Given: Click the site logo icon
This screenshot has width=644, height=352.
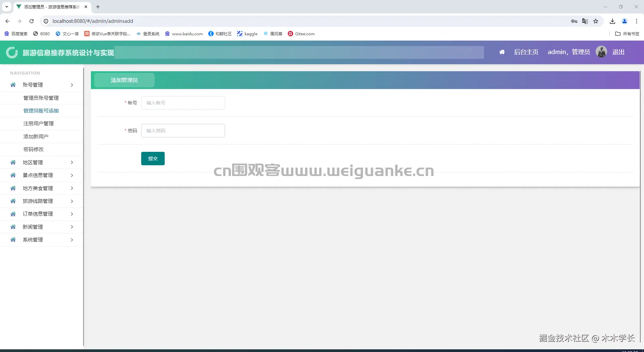Looking at the screenshot, I should (12, 52).
